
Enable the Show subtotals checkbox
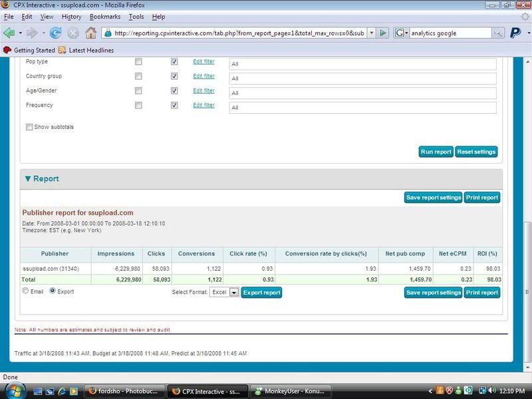click(29, 127)
